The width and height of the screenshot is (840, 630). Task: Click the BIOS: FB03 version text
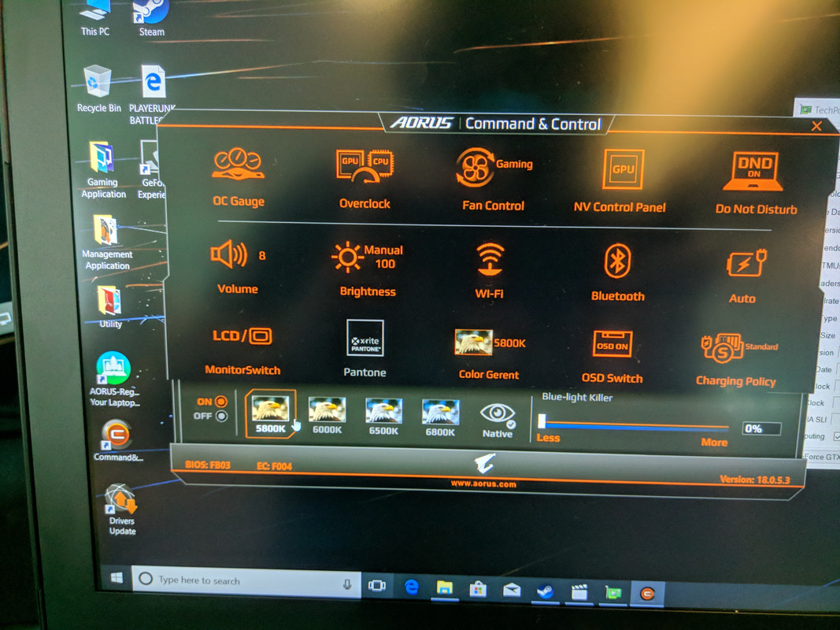tap(207, 465)
